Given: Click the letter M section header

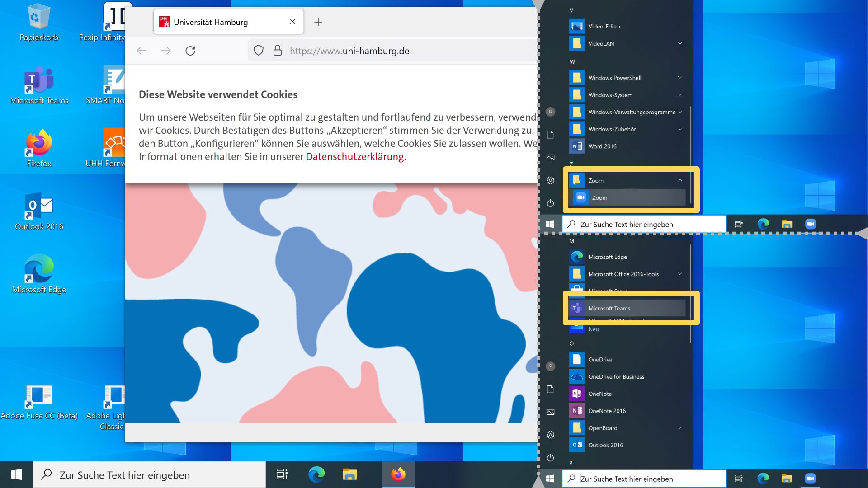Looking at the screenshot, I should pyautogui.click(x=572, y=241).
